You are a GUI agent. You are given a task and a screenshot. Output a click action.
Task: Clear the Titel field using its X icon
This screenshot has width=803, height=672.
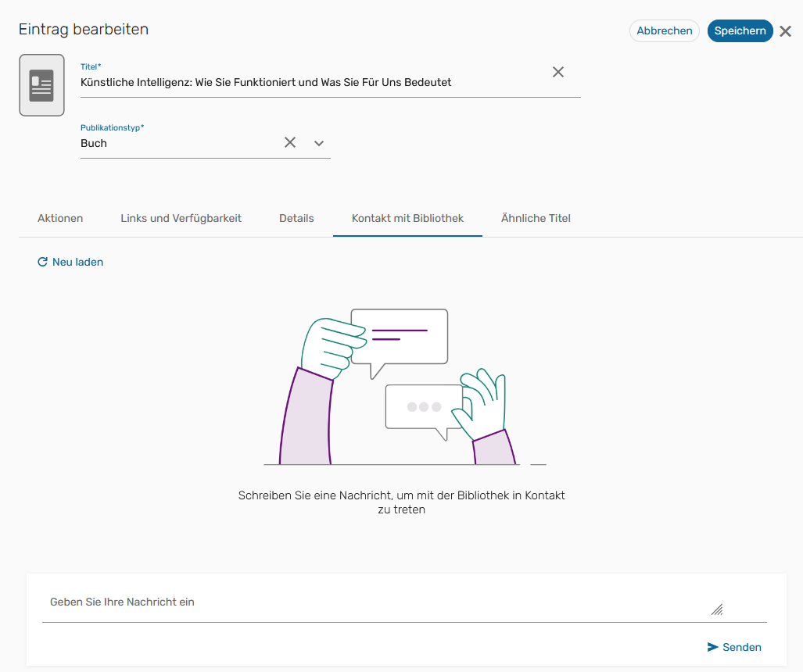click(558, 71)
